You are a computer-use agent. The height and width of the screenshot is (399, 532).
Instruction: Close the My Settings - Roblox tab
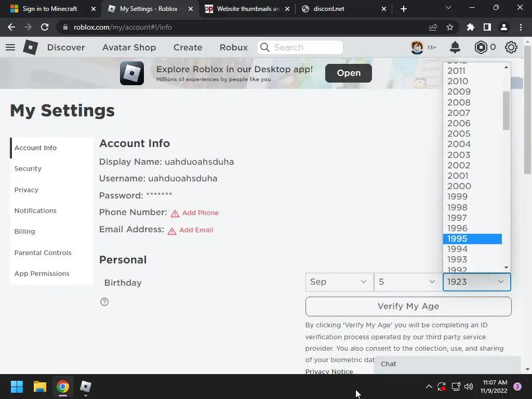(x=191, y=9)
